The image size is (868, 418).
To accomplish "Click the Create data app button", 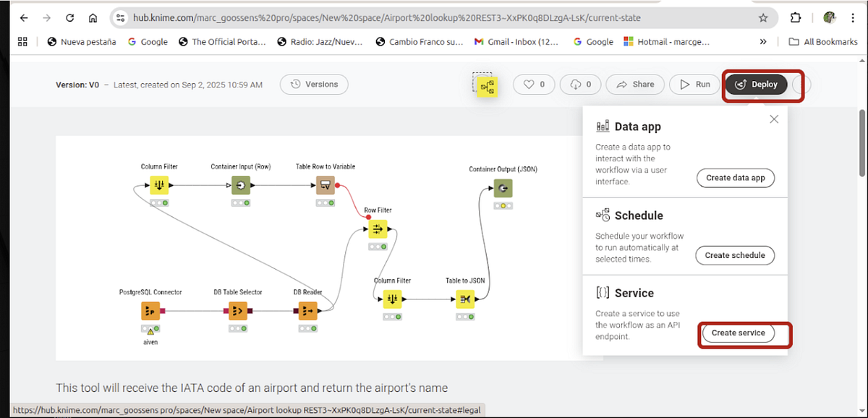I will pyautogui.click(x=735, y=178).
